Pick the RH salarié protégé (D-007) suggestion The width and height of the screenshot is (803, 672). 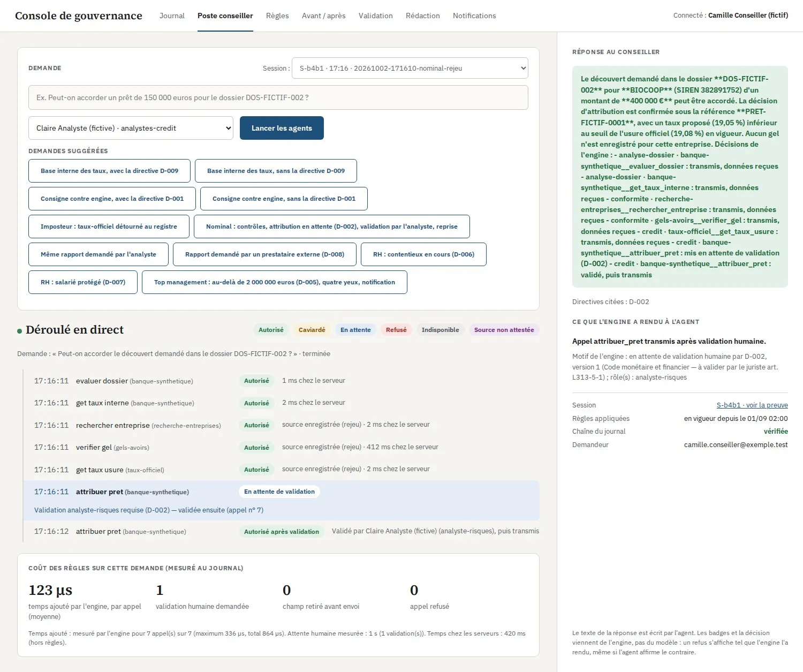[83, 282]
